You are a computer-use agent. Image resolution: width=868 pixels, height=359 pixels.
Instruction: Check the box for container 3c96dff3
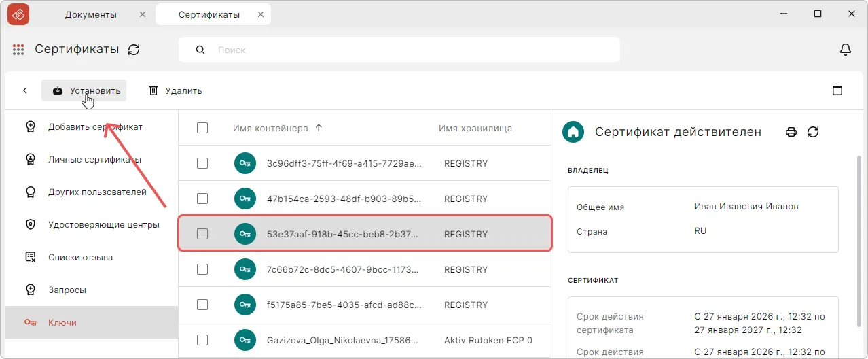coord(202,163)
